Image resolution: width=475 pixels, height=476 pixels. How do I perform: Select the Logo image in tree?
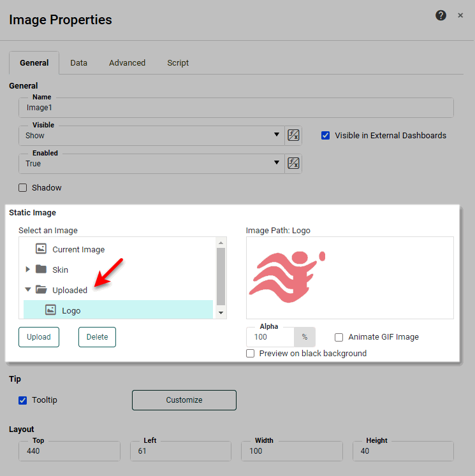point(71,310)
